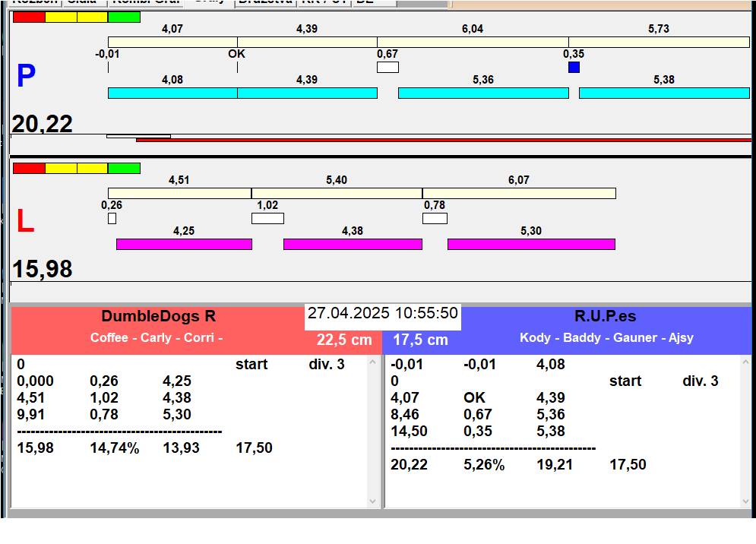This screenshot has height=544, width=756.
Task: Click the white 0,78 changeover box in lane L
Action: (435, 219)
